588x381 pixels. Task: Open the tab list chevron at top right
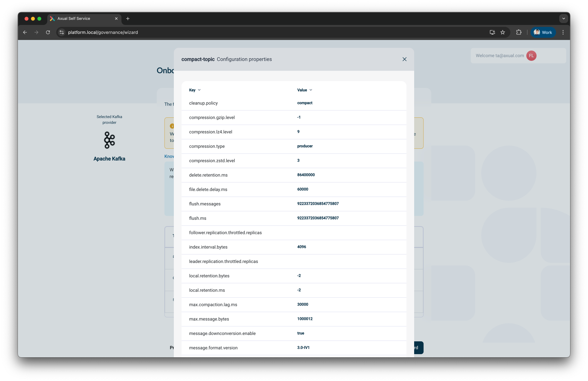pyautogui.click(x=563, y=19)
